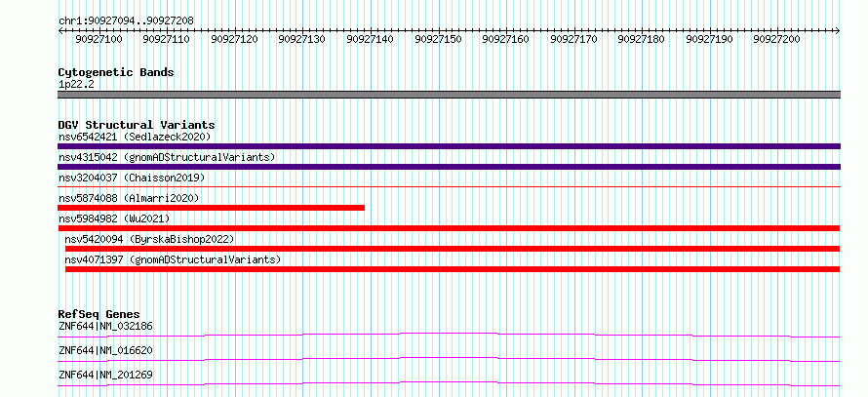Click the short red bar for nsv5874088

click(211, 208)
